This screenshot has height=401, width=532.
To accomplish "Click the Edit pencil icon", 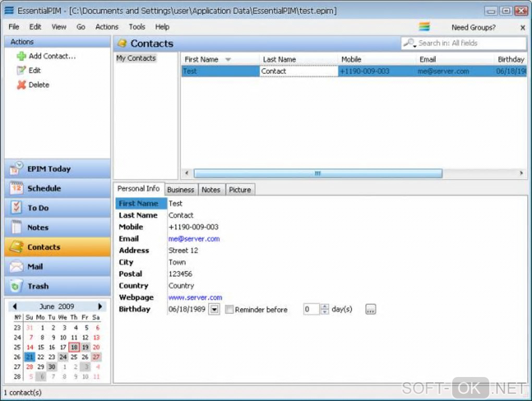I will point(21,70).
